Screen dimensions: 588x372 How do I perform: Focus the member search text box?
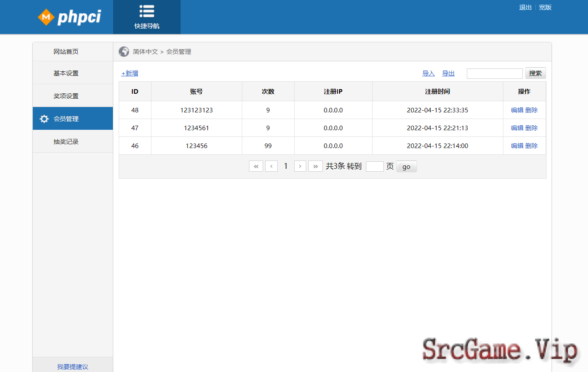(494, 73)
